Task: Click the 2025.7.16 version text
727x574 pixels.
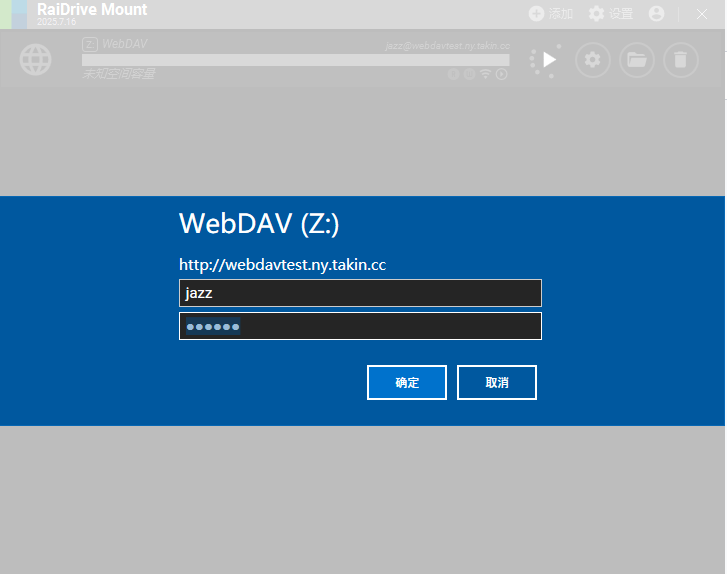Action: click(x=57, y=22)
